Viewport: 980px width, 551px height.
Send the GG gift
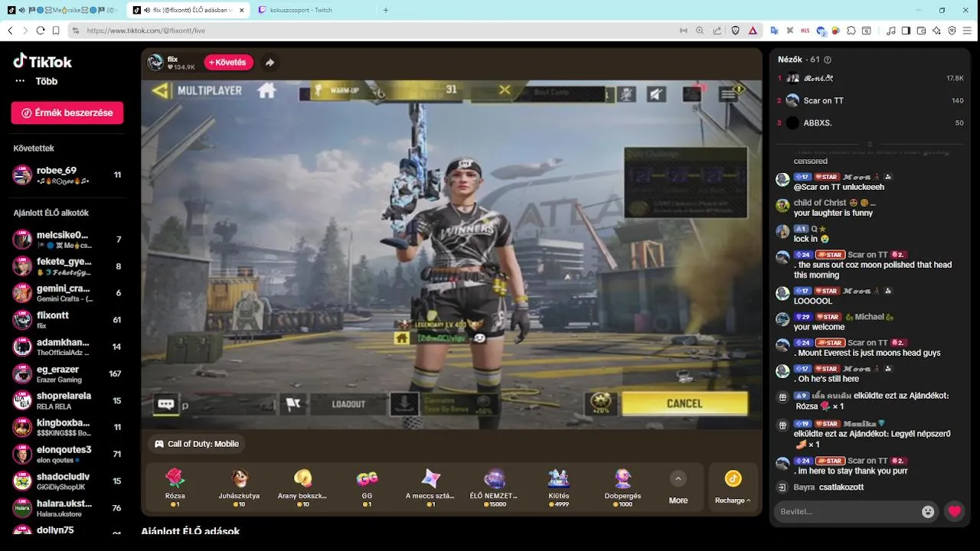(367, 487)
